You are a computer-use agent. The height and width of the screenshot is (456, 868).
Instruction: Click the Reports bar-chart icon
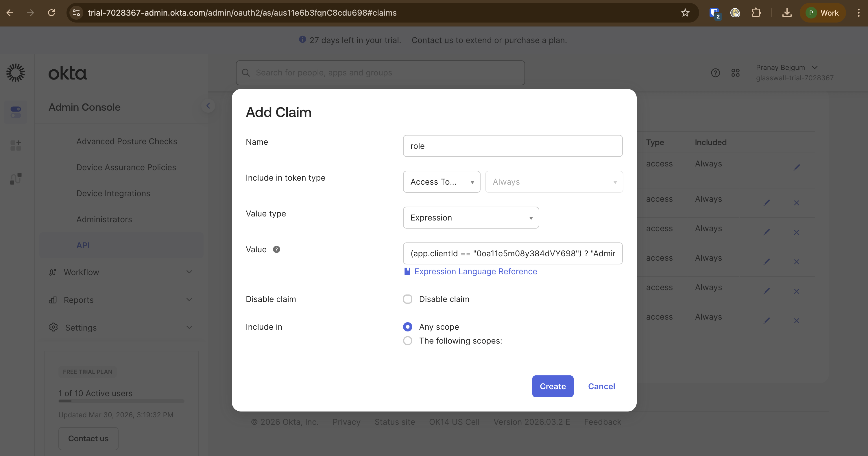(53, 300)
